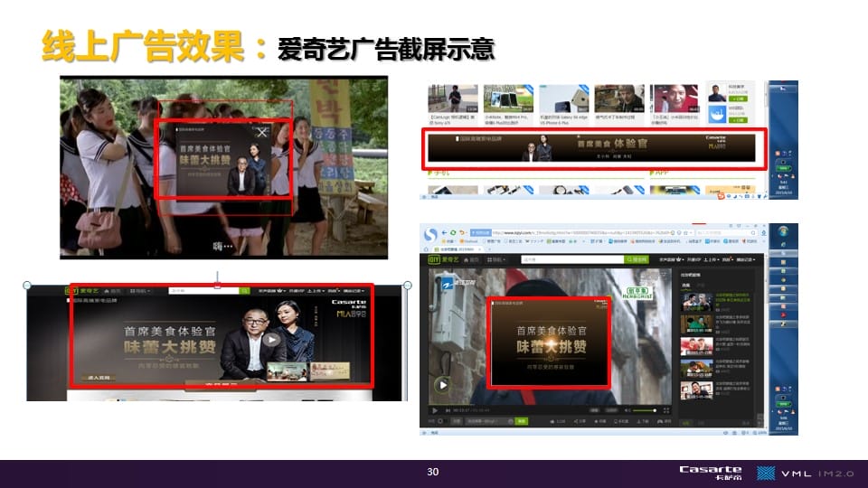The height and width of the screenshot is (488, 868).
Task: Click the upper green subscribe button beside avatar
Action: (738, 99)
